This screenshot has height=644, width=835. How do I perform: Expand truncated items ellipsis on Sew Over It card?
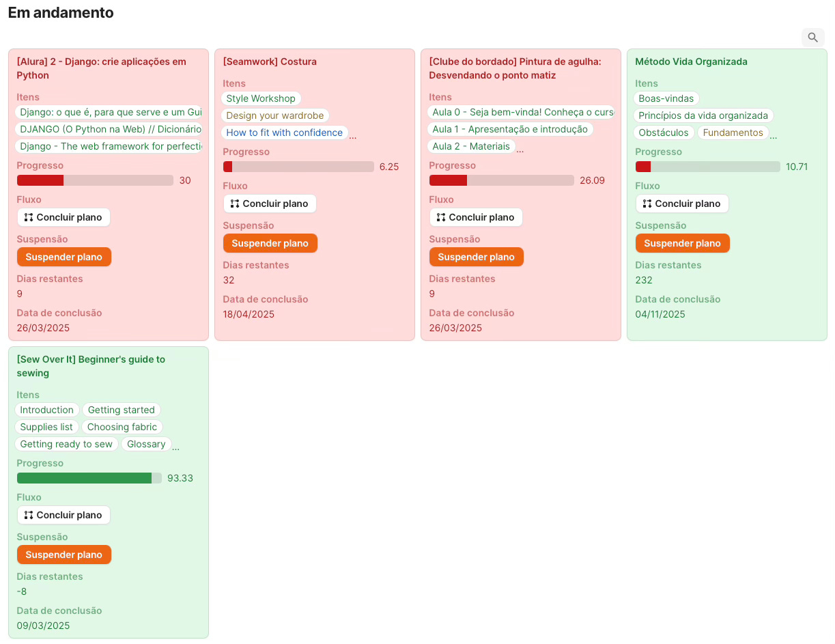(x=176, y=447)
